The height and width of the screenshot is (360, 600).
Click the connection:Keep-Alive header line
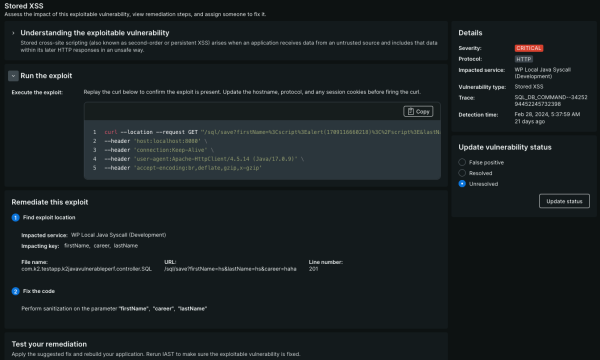click(159, 150)
